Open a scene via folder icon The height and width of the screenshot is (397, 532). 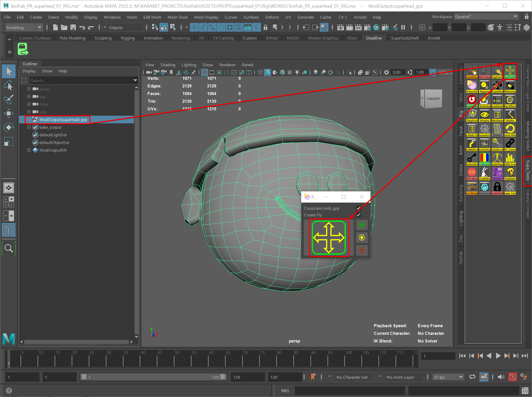coord(64,27)
